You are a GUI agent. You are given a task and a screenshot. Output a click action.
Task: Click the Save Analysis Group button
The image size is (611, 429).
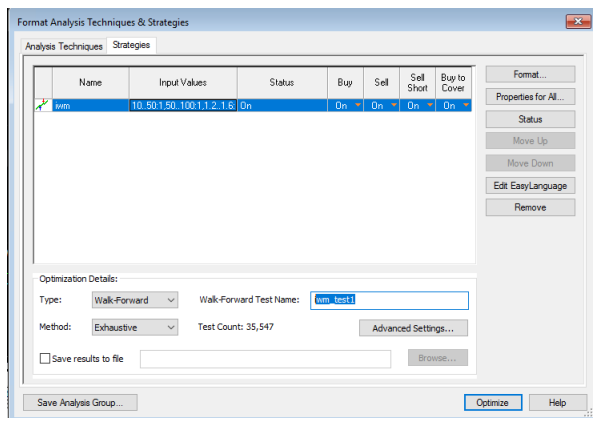[x=80, y=402]
